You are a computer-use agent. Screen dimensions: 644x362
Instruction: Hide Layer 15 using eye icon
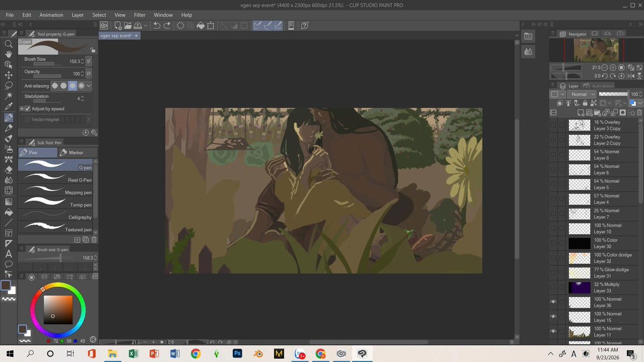pyautogui.click(x=553, y=317)
